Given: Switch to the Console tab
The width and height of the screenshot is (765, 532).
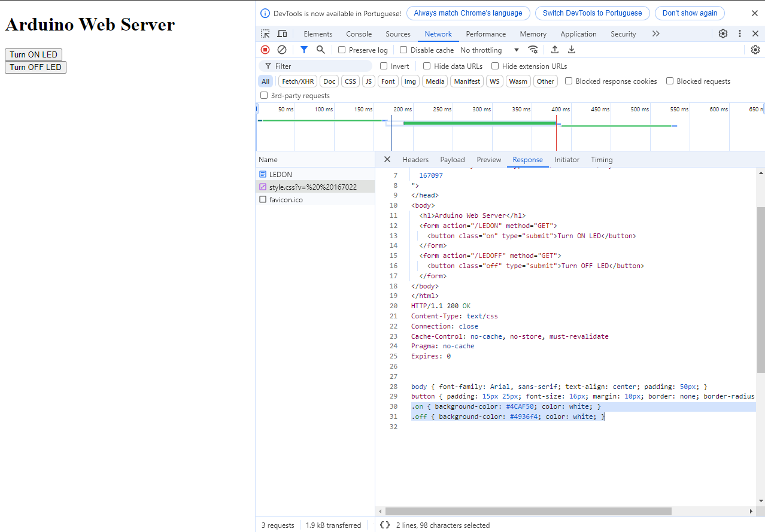Looking at the screenshot, I should click(x=359, y=34).
